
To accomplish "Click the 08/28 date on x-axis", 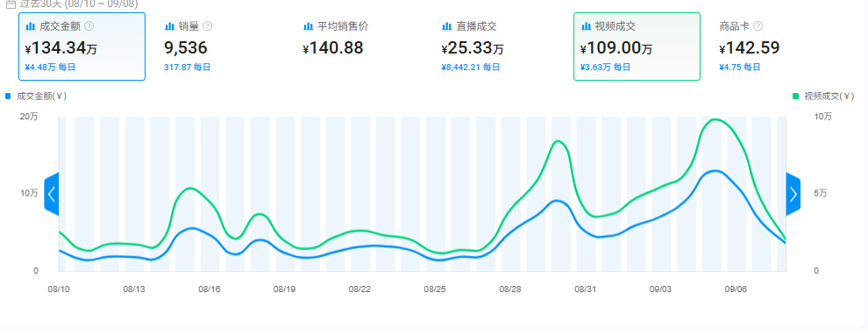I will point(509,290).
